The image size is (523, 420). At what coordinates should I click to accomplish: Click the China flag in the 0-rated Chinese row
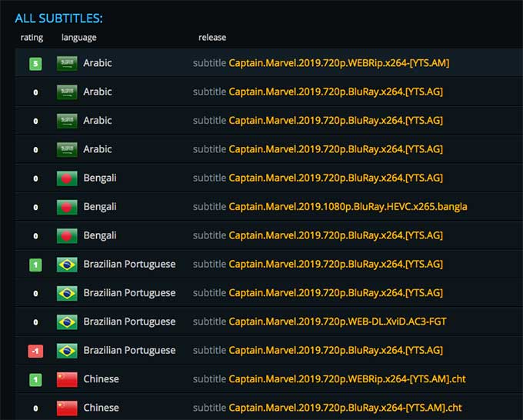67,408
